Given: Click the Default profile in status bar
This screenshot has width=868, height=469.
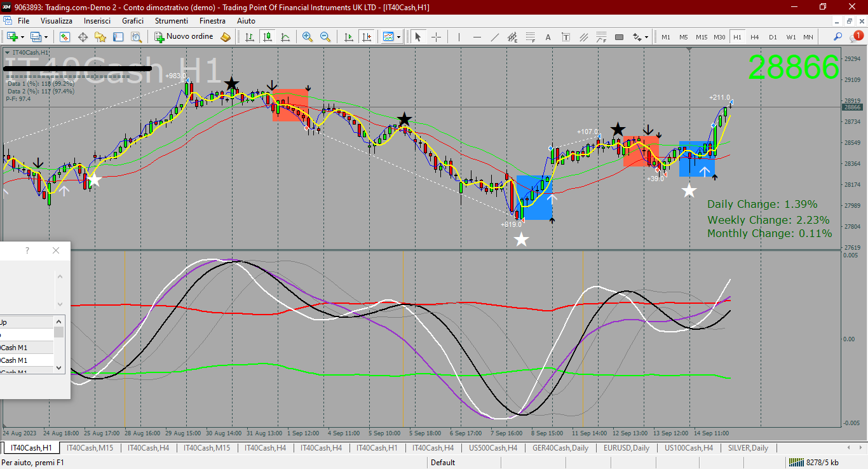Looking at the screenshot, I should pos(443,463).
